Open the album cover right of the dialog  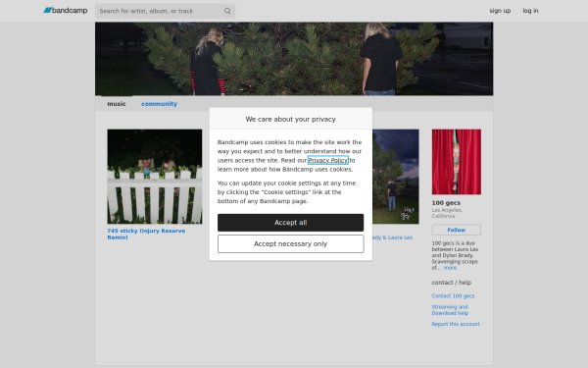[396, 177]
